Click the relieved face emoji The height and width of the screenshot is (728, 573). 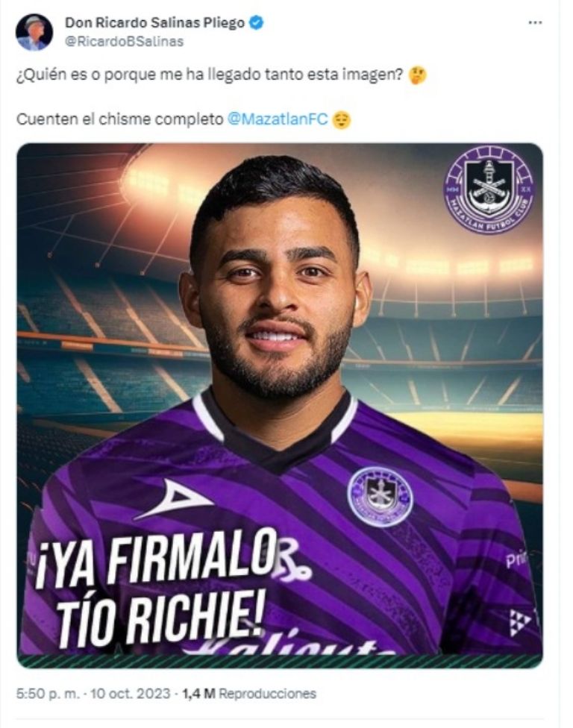(342, 120)
